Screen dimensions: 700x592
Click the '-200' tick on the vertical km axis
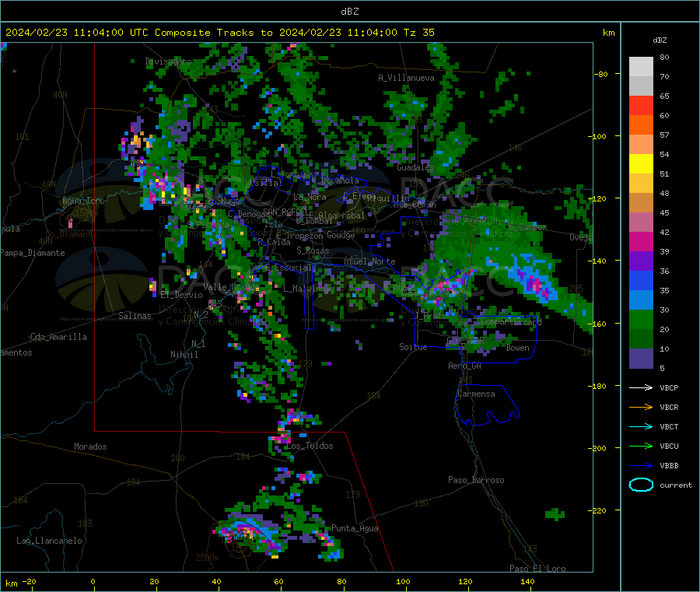tap(597, 448)
